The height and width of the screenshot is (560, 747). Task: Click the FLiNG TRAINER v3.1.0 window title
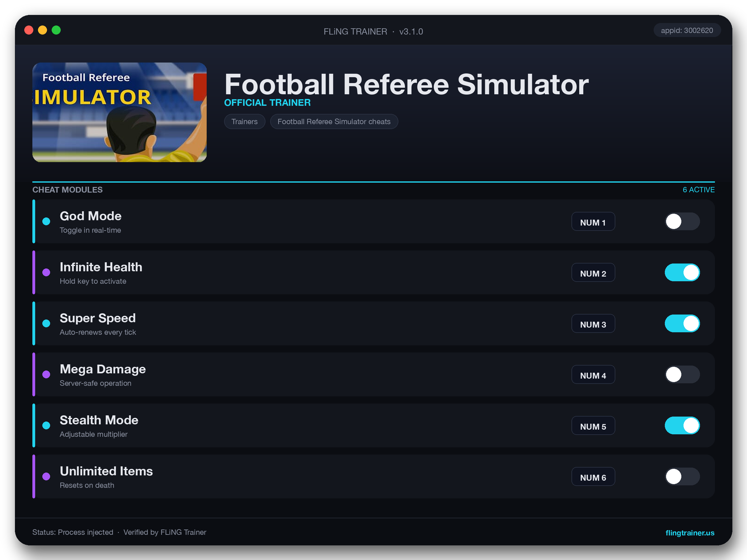click(373, 31)
